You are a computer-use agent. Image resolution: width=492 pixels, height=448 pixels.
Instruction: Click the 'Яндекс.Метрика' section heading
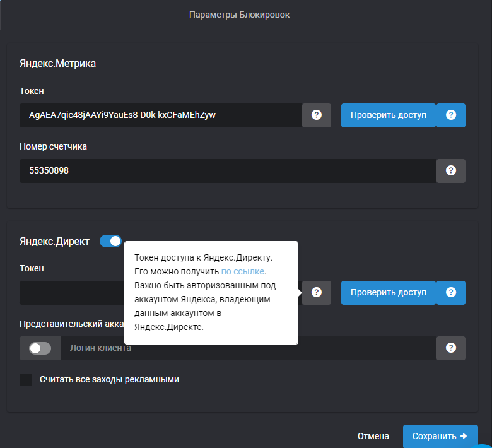[58, 64]
